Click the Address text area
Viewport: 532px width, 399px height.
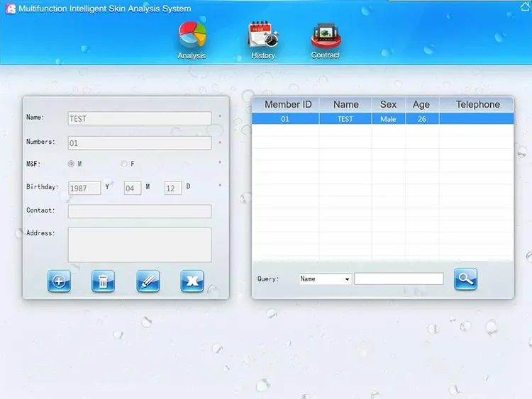click(140, 245)
